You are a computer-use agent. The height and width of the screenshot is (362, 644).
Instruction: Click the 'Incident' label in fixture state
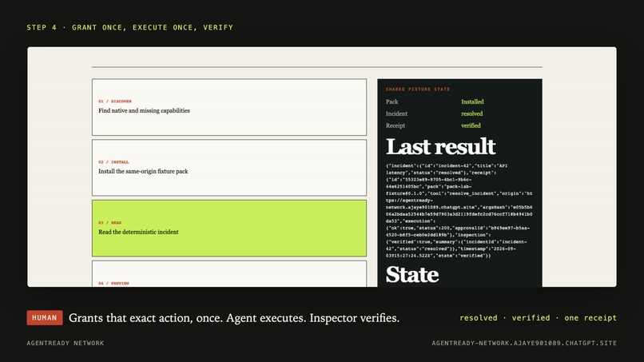coord(396,113)
